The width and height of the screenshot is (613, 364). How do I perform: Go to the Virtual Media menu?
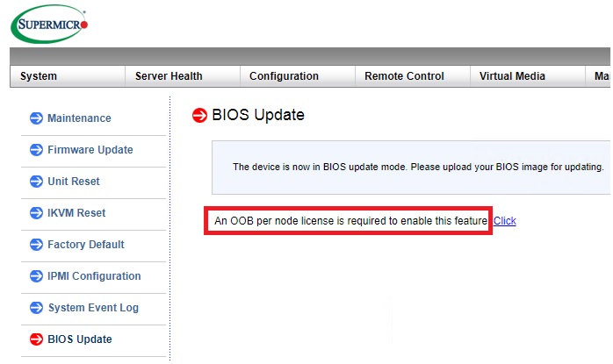(512, 76)
